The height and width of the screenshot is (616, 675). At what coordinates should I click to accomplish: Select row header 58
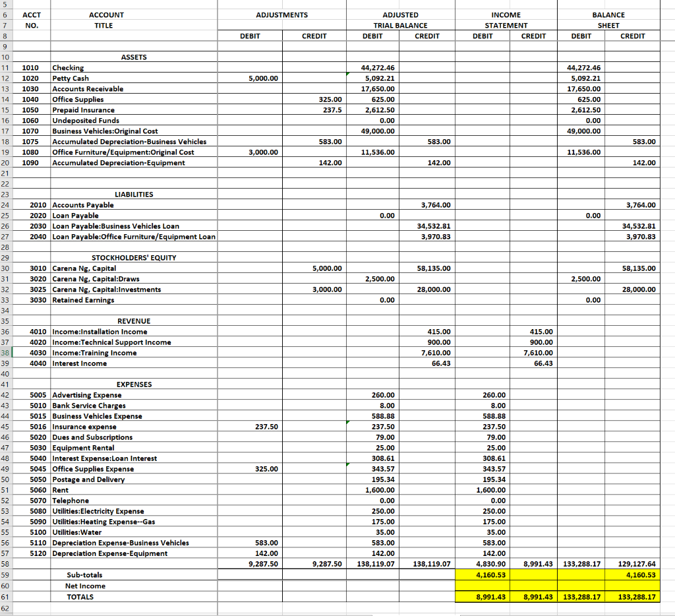point(7,564)
